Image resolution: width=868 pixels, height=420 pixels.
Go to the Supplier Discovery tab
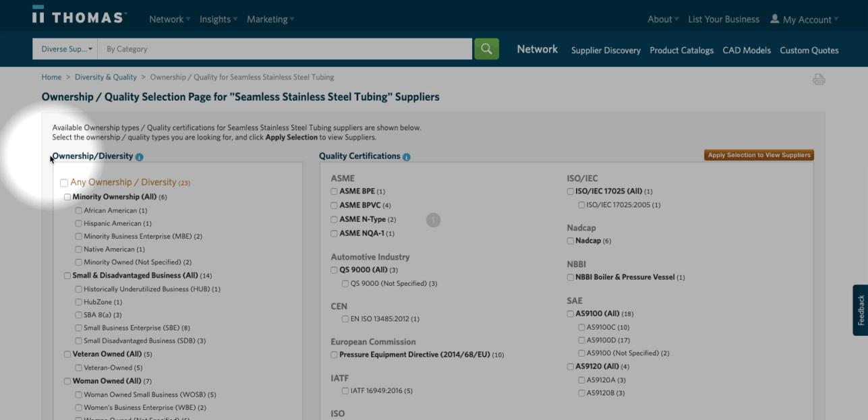point(606,51)
